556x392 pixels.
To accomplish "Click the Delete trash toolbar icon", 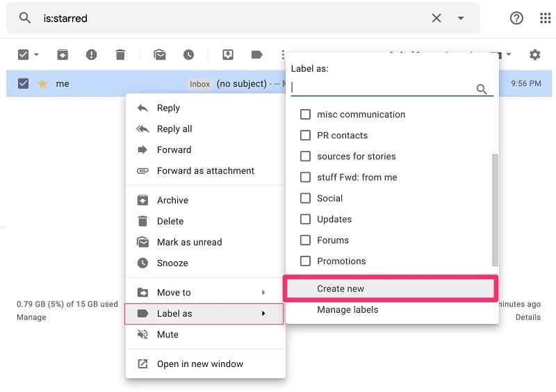I will (120, 55).
